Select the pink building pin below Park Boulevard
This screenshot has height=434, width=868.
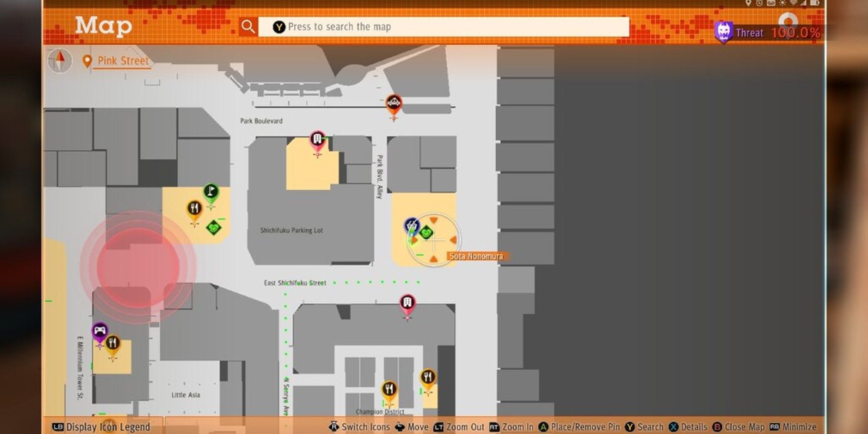click(318, 140)
